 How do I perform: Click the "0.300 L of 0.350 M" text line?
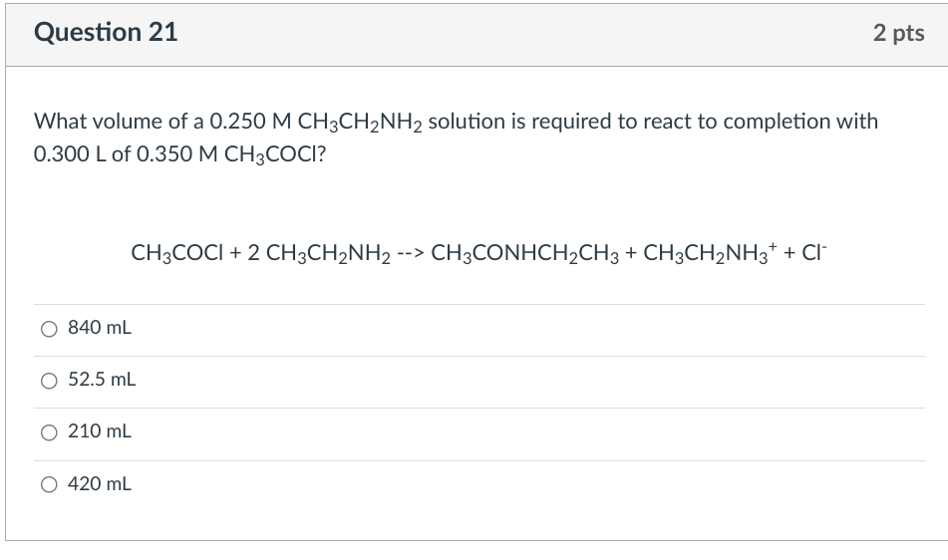[x=126, y=154]
